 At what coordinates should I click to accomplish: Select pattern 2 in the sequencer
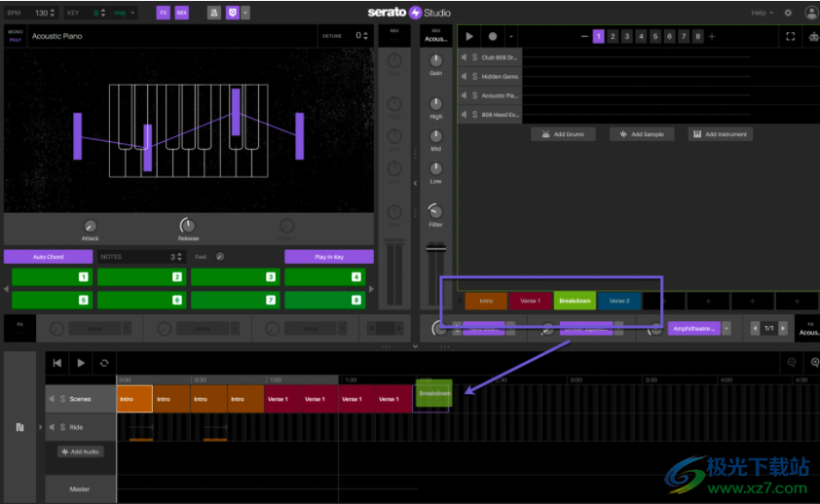click(x=613, y=36)
